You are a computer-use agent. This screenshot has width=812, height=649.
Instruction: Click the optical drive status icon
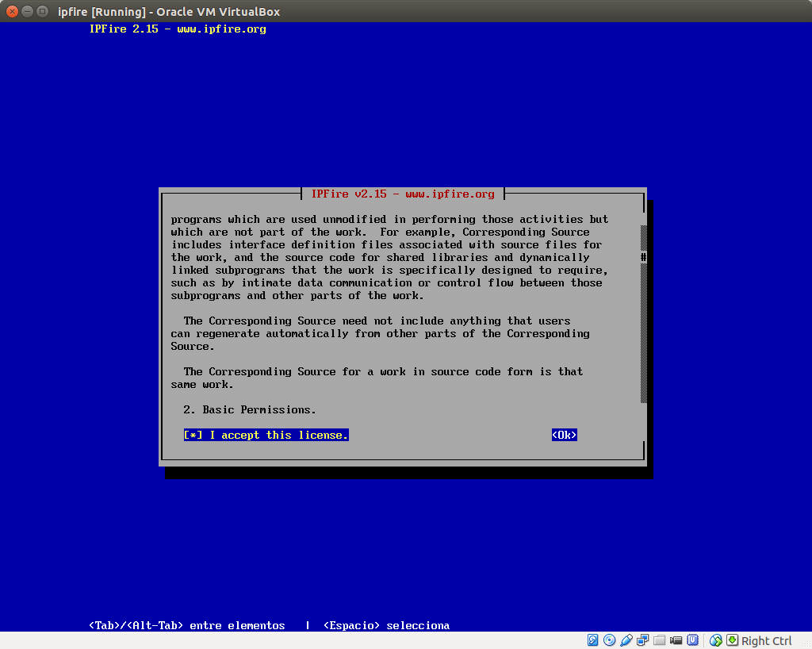[x=609, y=640]
